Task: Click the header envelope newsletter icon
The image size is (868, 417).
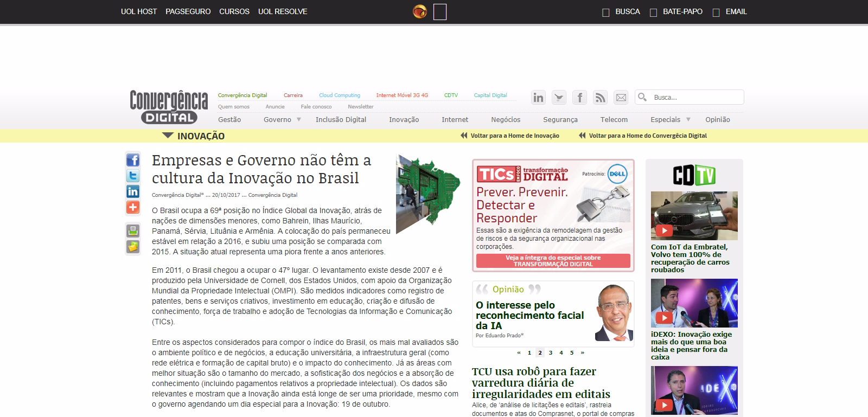Action: pyautogui.click(x=621, y=98)
